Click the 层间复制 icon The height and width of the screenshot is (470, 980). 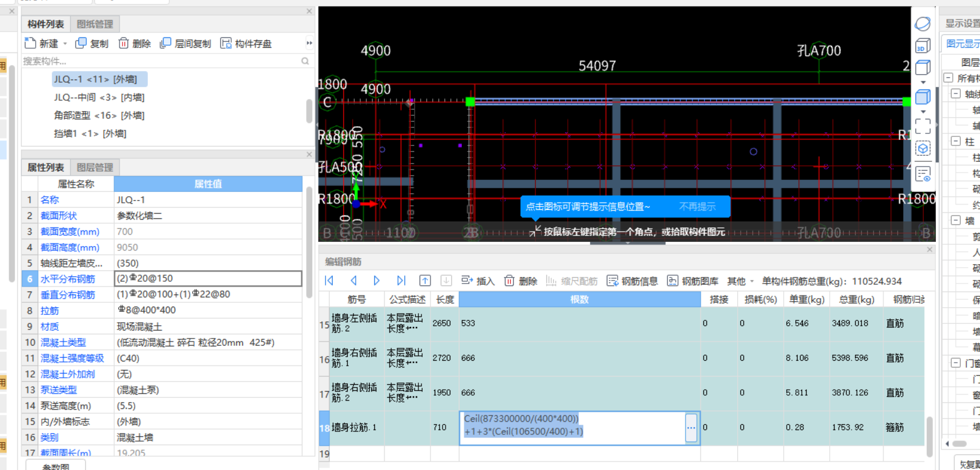165,43
